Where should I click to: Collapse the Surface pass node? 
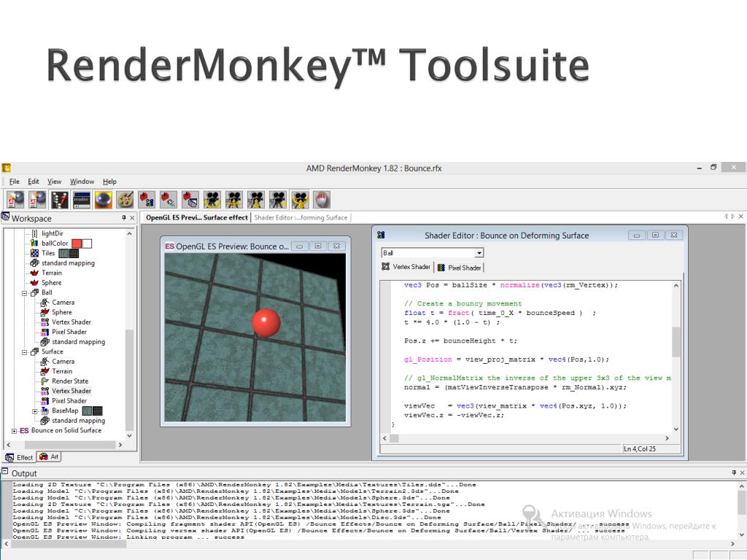25,352
